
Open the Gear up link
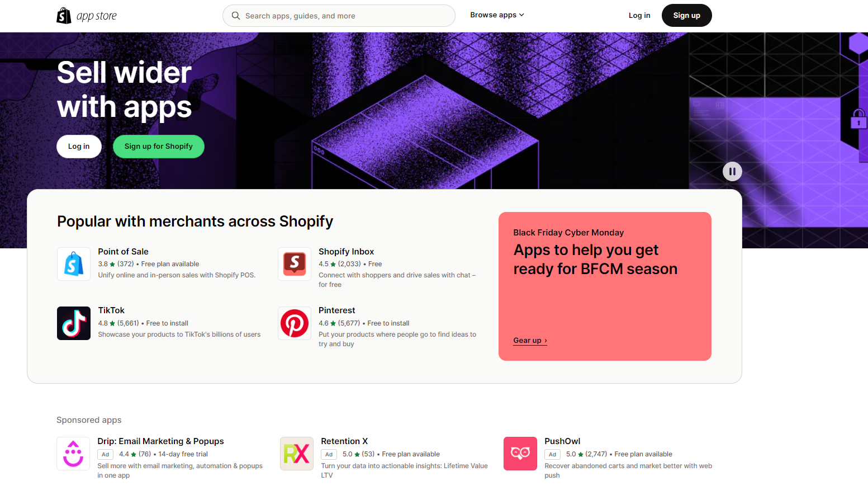[530, 341]
